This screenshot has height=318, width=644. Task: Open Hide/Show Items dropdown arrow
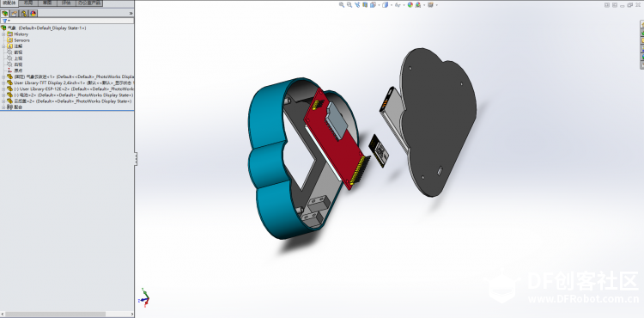pyautogui.click(x=404, y=5)
